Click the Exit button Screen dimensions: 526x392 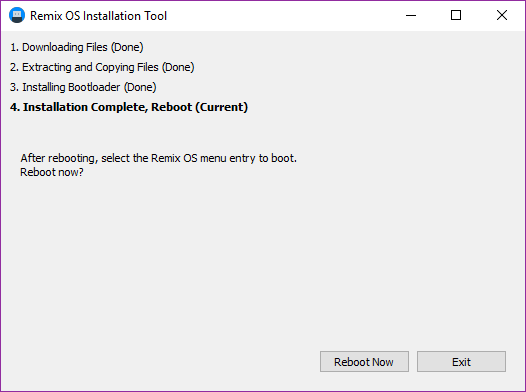pyautogui.click(x=461, y=361)
